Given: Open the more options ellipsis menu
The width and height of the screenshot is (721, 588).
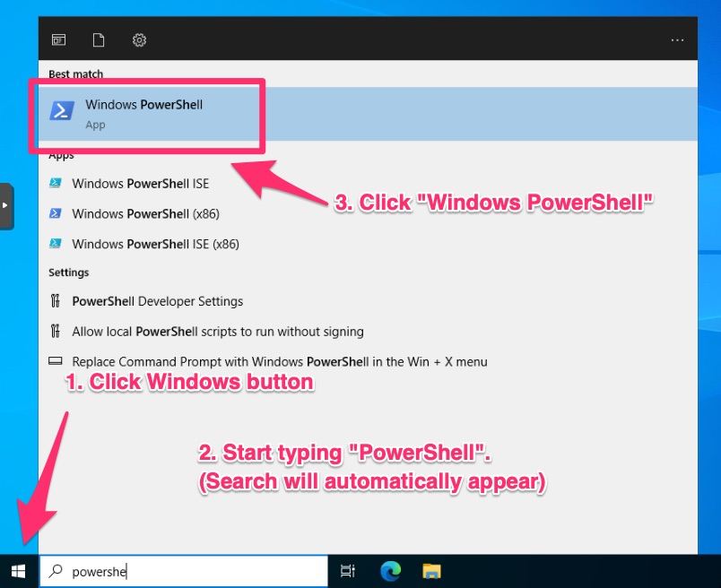Looking at the screenshot, I should coord(678,39).
